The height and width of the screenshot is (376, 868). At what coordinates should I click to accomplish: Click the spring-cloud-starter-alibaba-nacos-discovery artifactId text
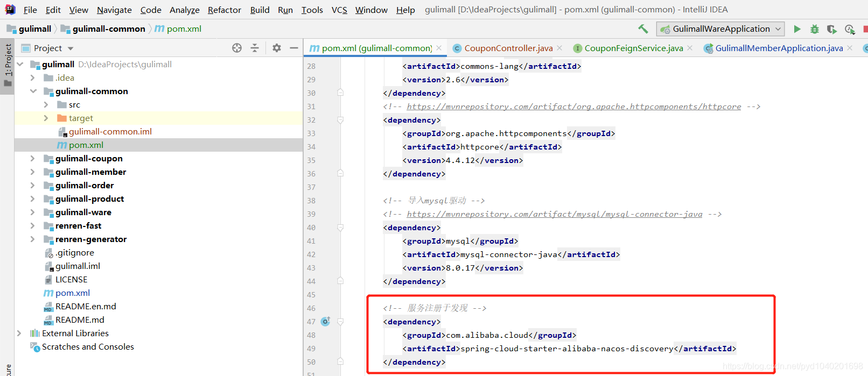tap(567, 349)
